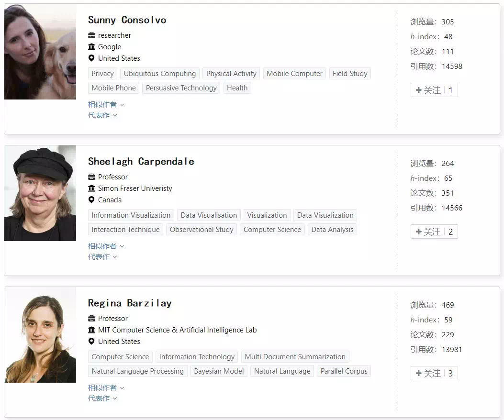This screenshot has height=420, width=504.
Task: Follow Sunny Consolvo with the 关注 button
Action: coord(434,90)
